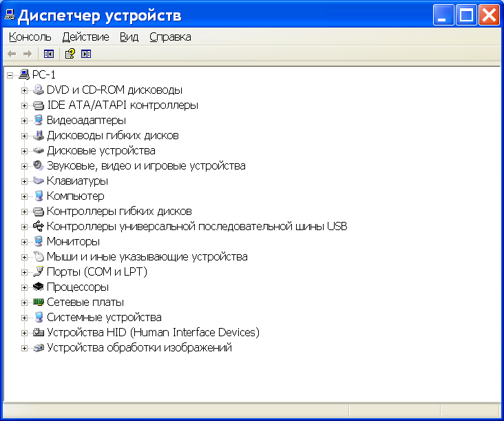Expand Системные устройства
Image resolution: width=504 pixels, height=421 pixels.
coord(24,318)
